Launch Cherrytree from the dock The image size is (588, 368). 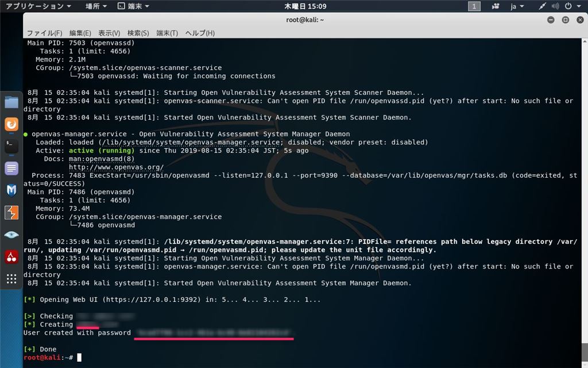point(11,257)
